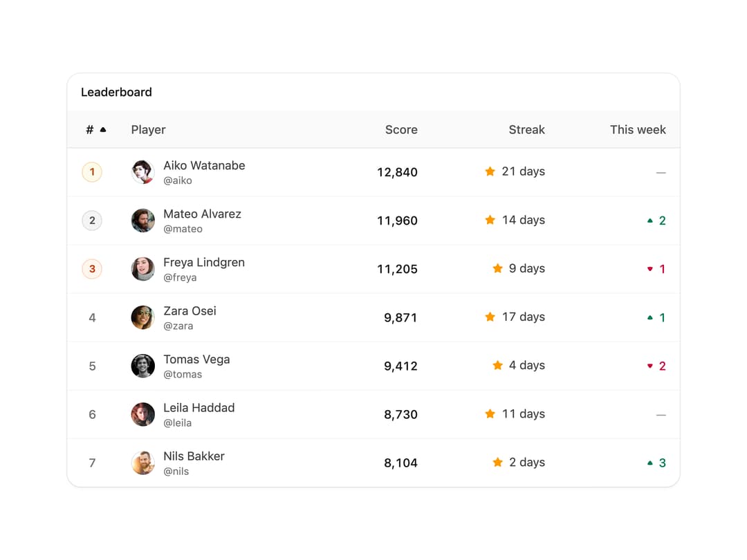Click the Leaderboard title

tap(116, 92)
